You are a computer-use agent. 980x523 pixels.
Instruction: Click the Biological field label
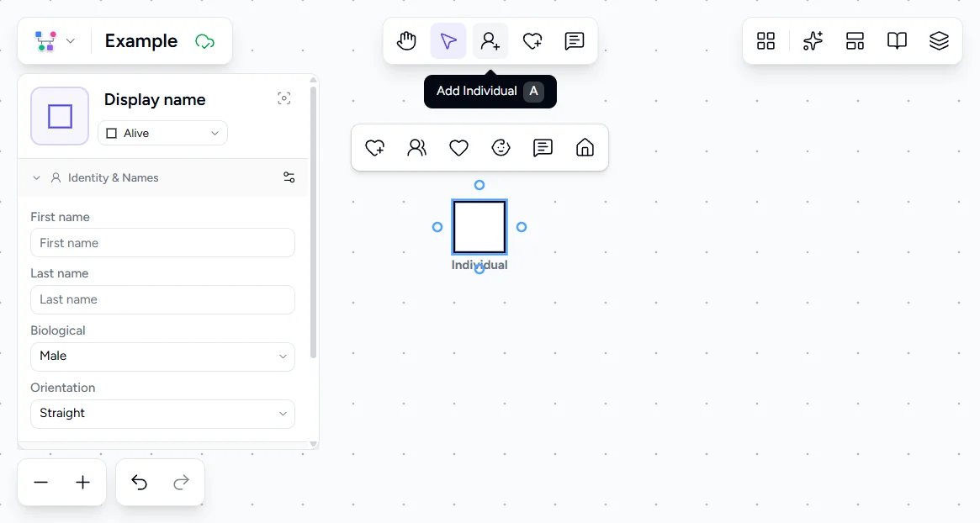pyautogui.click(x=58, y=330)
